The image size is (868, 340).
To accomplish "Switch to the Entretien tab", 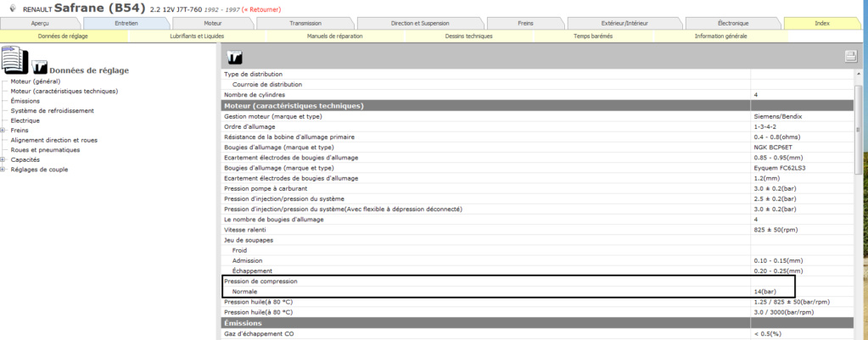I will [x=126, y=23].
